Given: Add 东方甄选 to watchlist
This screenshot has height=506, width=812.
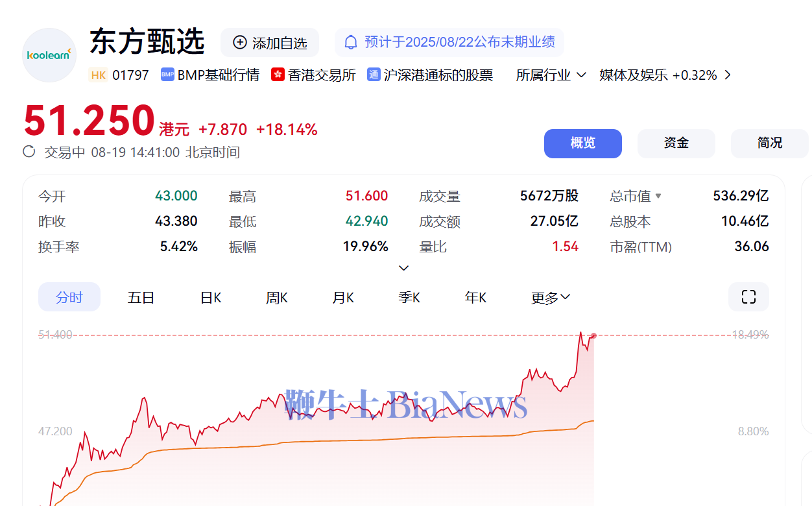Looking at the screenshot, I should tap(270, 43).
